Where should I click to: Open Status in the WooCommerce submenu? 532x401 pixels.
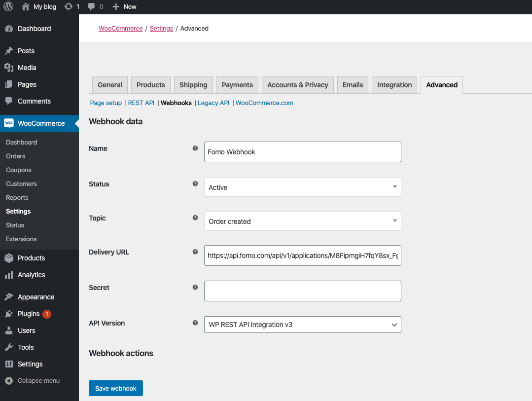pyautogui.click(x=15, y=225)
